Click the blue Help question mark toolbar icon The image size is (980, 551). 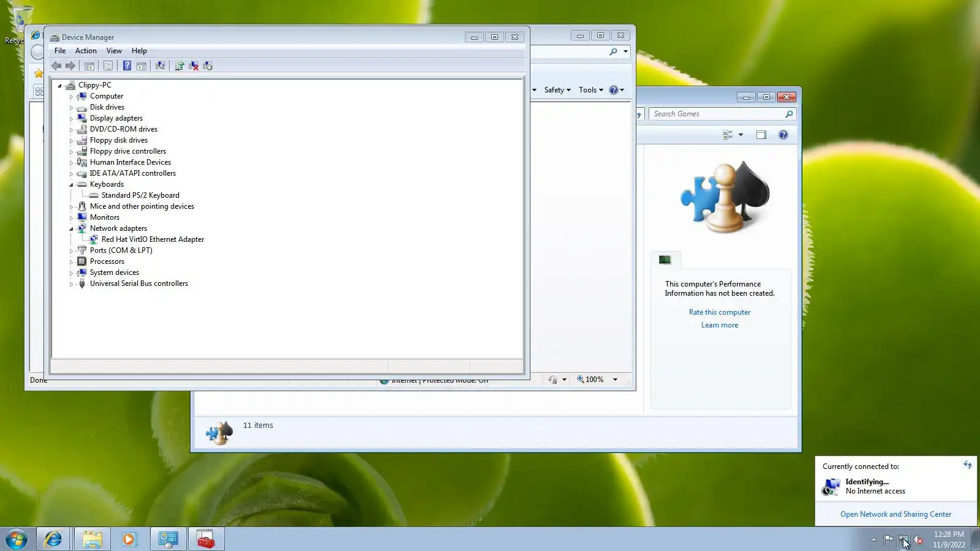point(127,66)
